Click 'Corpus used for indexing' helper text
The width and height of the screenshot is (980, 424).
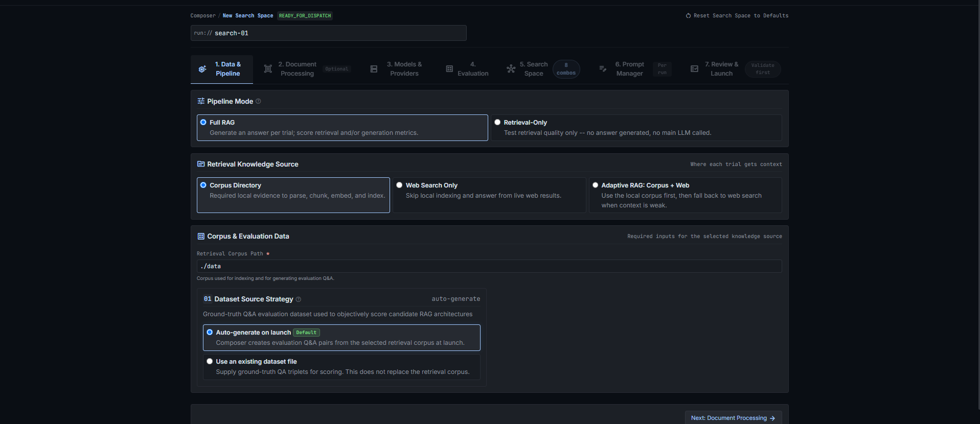tap(265, 278)
